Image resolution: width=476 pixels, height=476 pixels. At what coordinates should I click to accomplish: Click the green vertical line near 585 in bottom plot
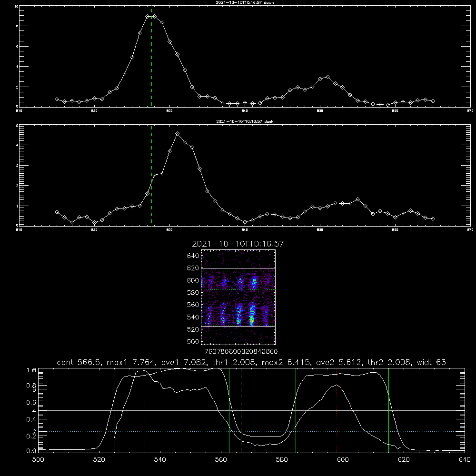pyautogui.click(x=296, y=410)
